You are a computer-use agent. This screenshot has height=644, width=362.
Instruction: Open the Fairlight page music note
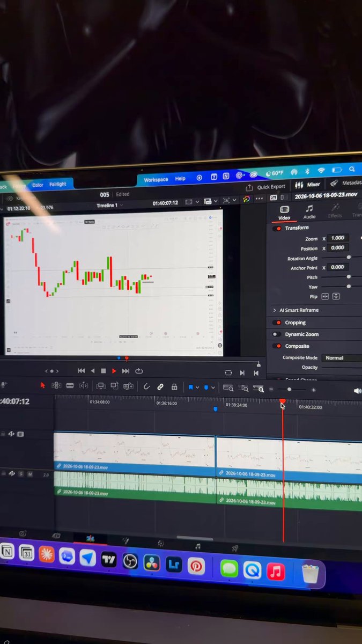pos(198,546)
